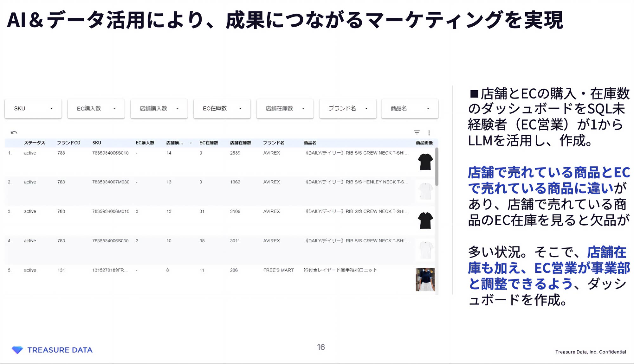Image resolution: width=634 pixels, height=364 pixels.
Task: Open the SKU filter dropdown
Action: [33, 108]
